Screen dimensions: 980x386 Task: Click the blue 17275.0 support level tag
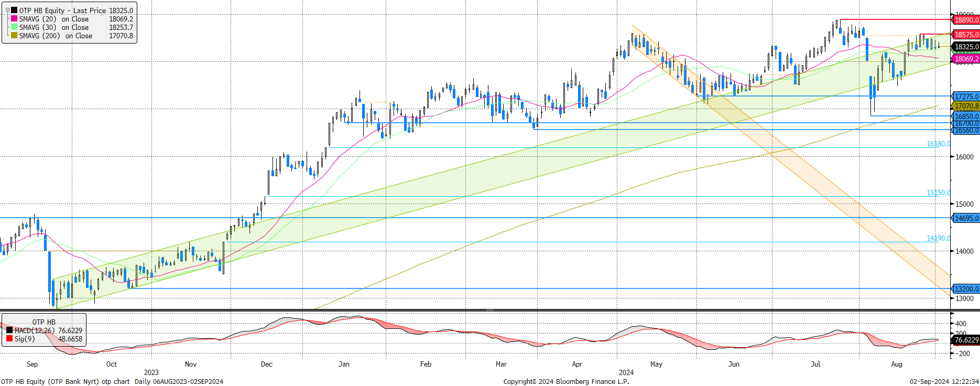tap(966, 97)
